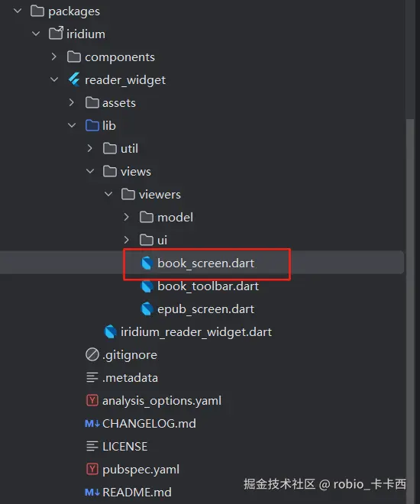The height and width of the screenshot is (504, 420).
Task: Click the Flutter icon beside reader_widget
Action: pyautogui.click(x=74, y=79)
